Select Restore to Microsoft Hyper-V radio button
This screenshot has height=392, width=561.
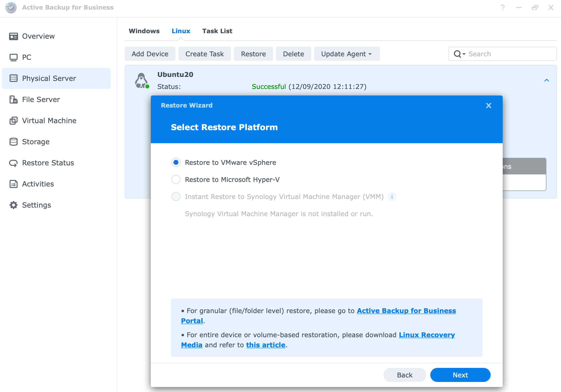click(x=176, y=179)
